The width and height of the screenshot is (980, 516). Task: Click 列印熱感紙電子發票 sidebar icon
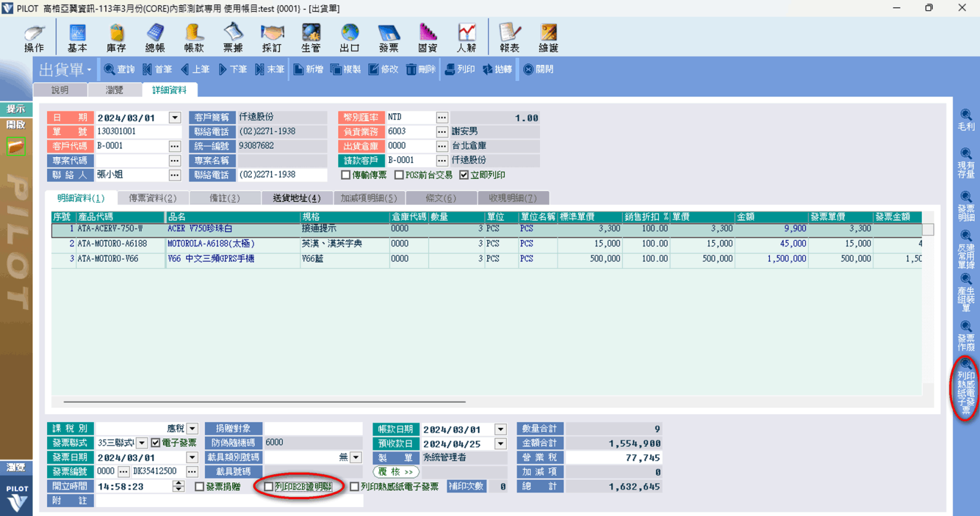[x=965, y=387]
